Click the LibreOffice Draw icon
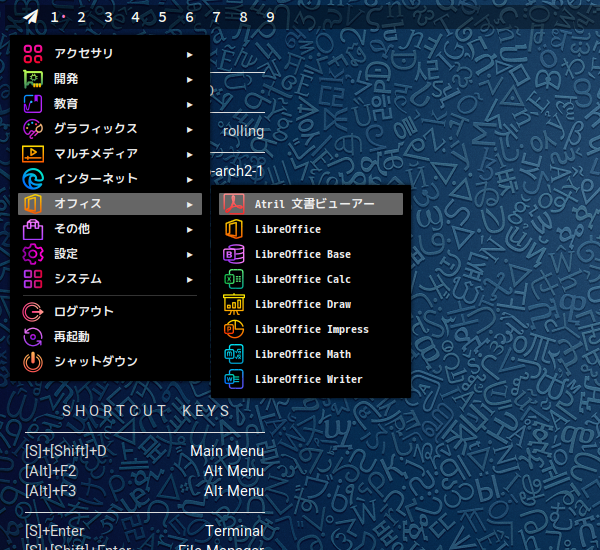Viewport: 600px width, 550px height. click(x=234, y=304)
